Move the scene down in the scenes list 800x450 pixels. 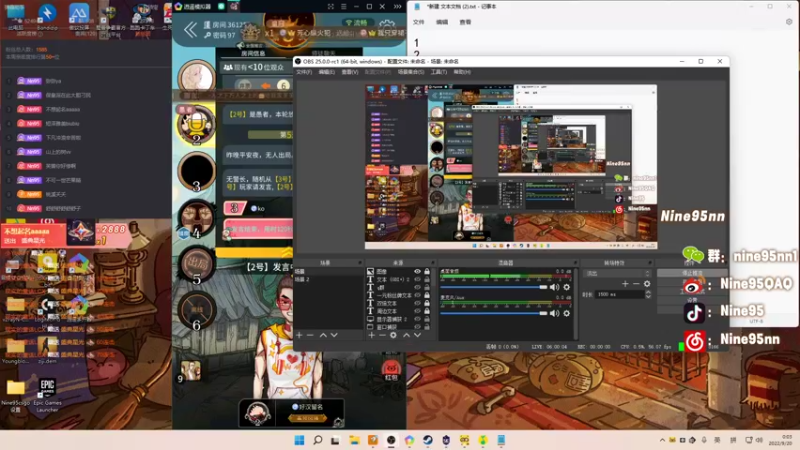click(334, 335)
